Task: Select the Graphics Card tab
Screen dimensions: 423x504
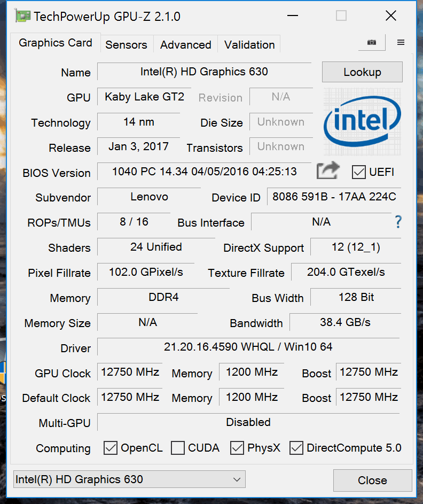Action: [56, 43]
